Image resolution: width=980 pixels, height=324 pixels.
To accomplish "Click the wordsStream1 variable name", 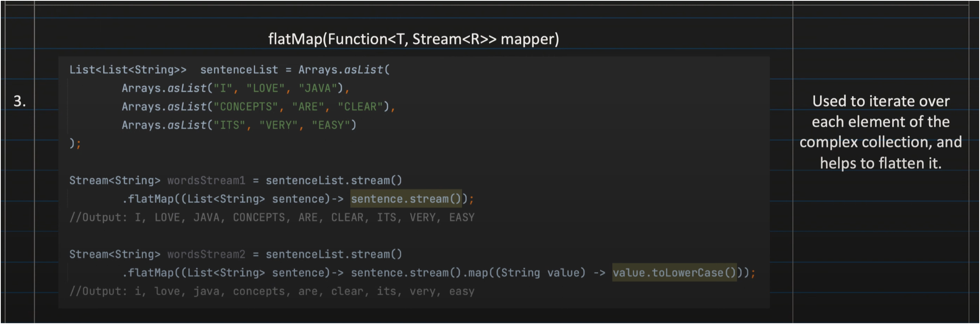I will click(x=206, y=180).
